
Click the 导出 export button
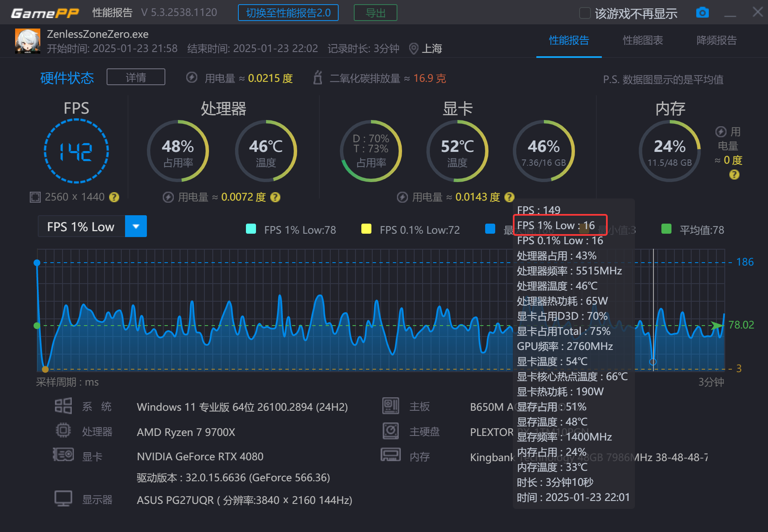[x=375, y=13]
